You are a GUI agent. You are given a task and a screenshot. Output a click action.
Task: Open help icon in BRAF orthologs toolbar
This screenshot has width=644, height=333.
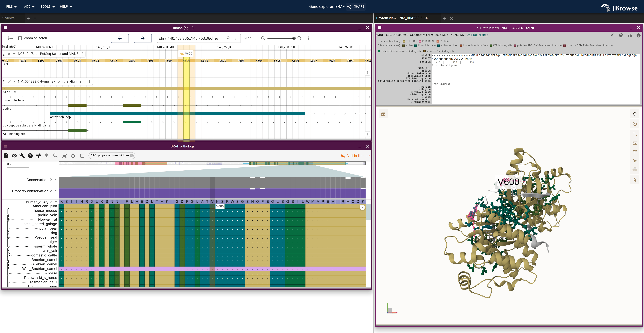pyautogui.click(x=30, y=156)
